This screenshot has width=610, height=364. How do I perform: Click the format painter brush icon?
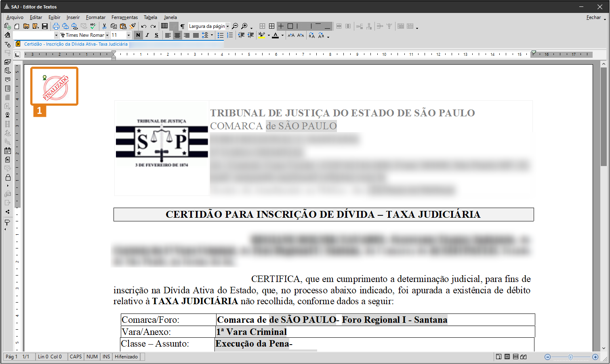coord(133,26)
